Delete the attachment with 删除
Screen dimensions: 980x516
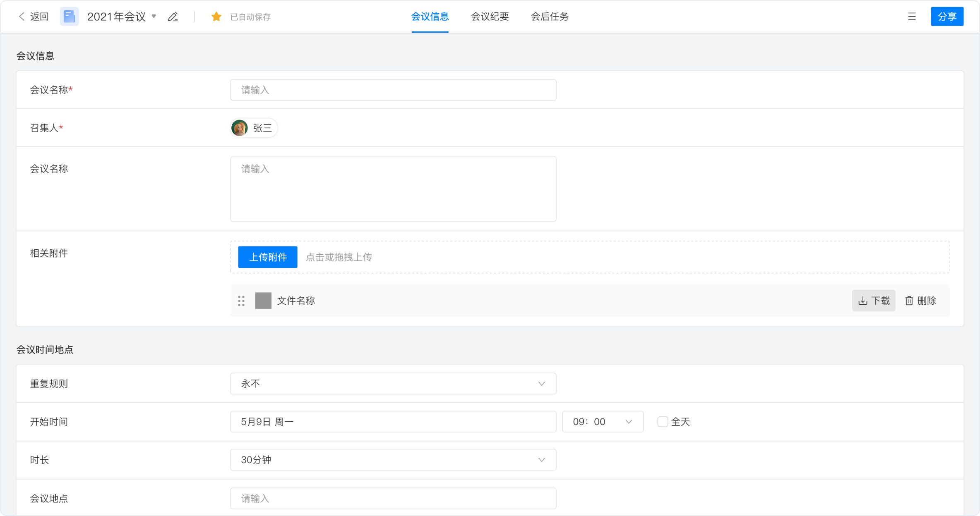pyautogui.click(x=921, y=301)
